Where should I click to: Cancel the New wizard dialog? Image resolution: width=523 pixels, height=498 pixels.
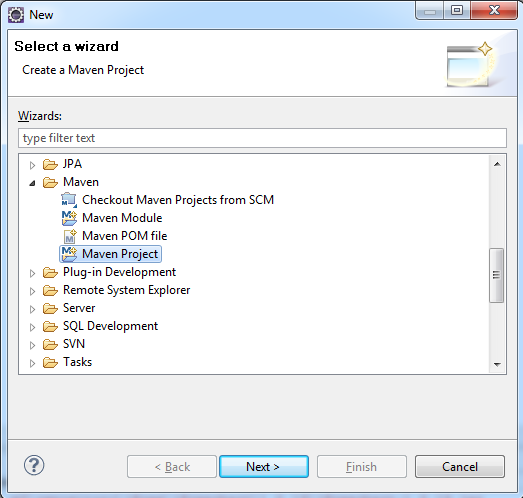pos(460,467)
